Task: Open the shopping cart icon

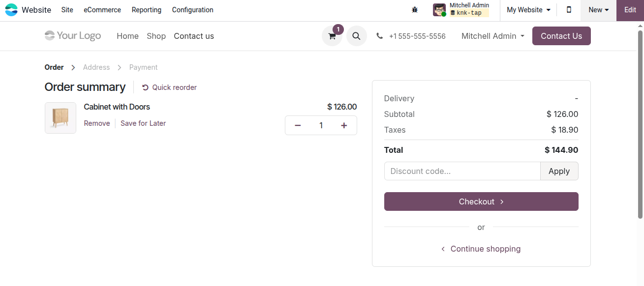Action: 332,36
